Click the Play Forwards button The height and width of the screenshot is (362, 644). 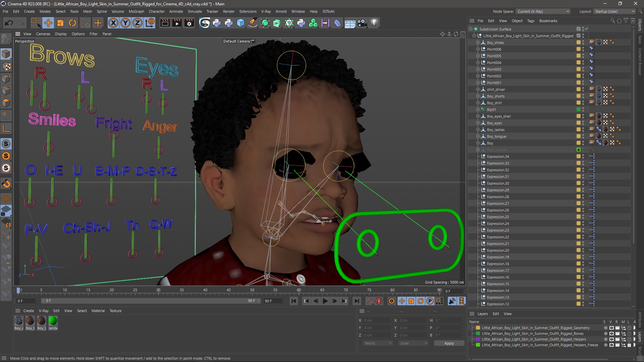point(325,301)
